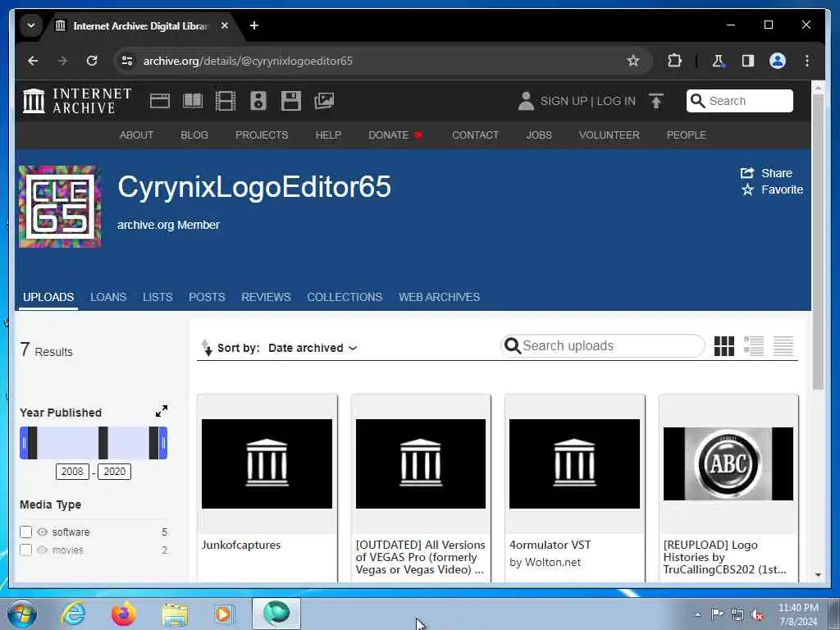Open the Date archived sort dropdown
Viewport: 840px width, 630px height.
coord(313,348)
